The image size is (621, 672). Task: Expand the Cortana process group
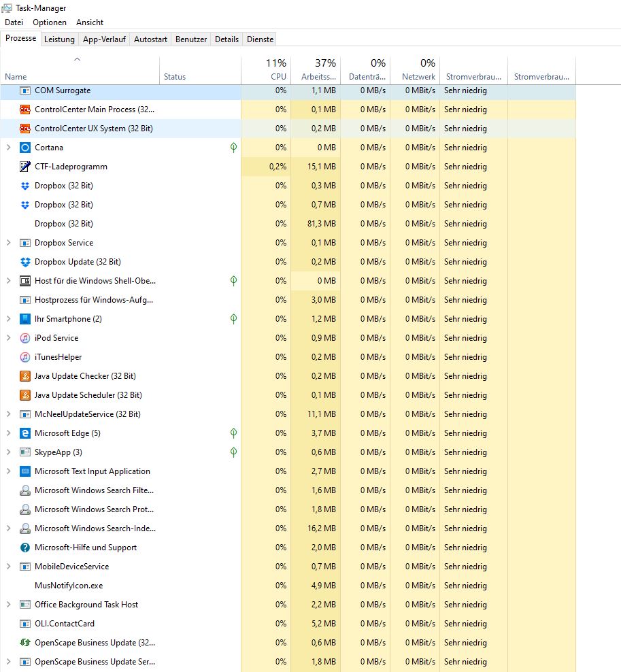[x=9, y=148]
